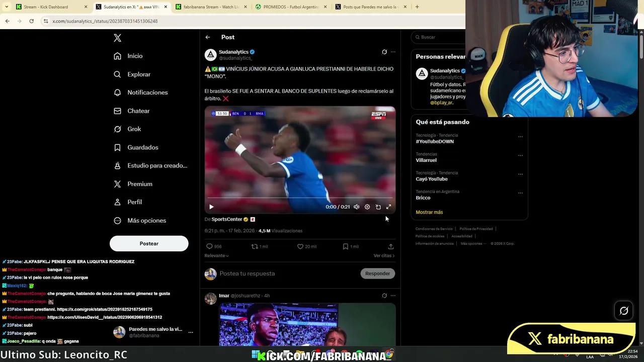Reload the page
Viewport: 644px width, 362px height.
[x=31, y=21]
